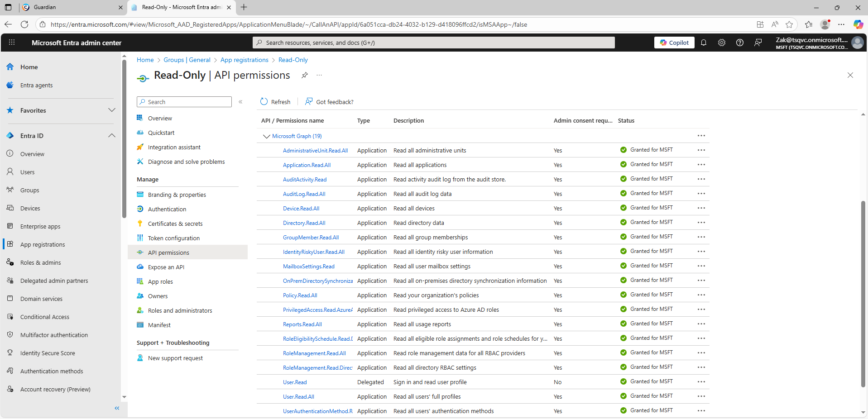Collapse the Entra ID section
Image resolution: width=868 pixels, height=419 pixels.
pos(111,136)
